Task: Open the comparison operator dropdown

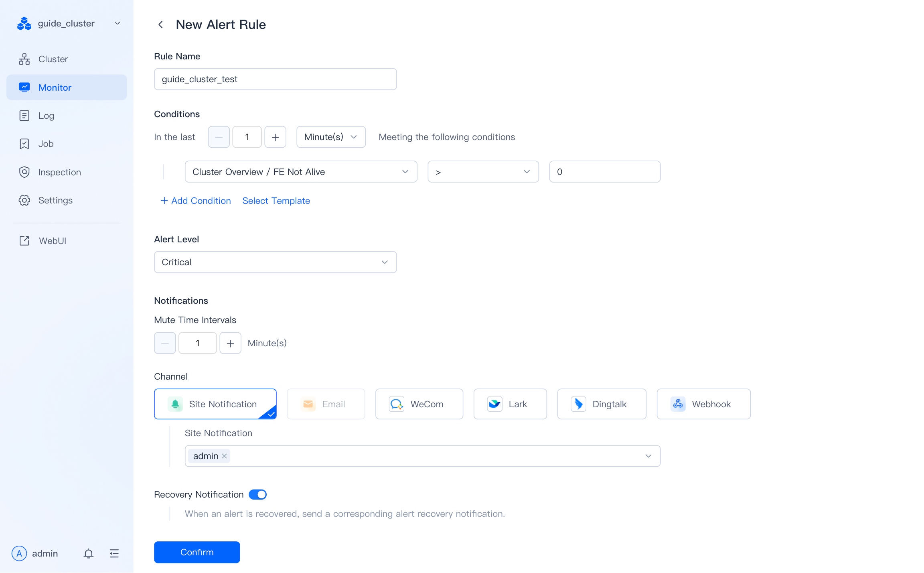Action: coord(483,172)
